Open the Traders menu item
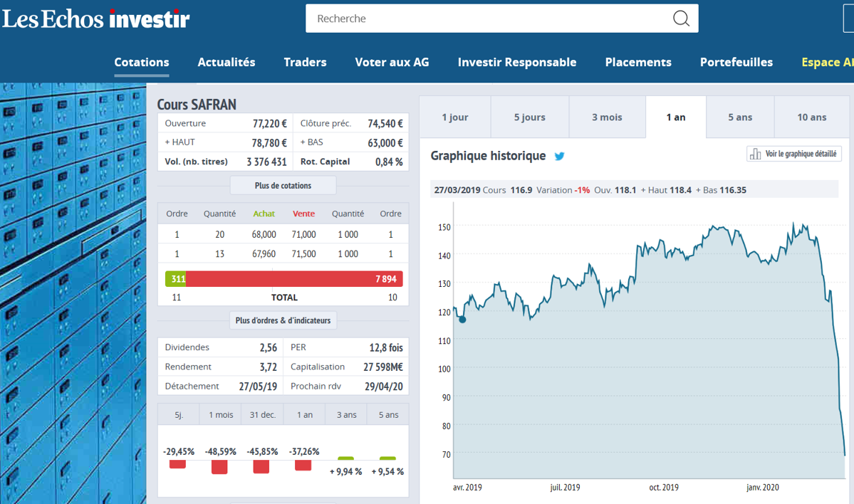Screen dimensions: 854x504 305,63
